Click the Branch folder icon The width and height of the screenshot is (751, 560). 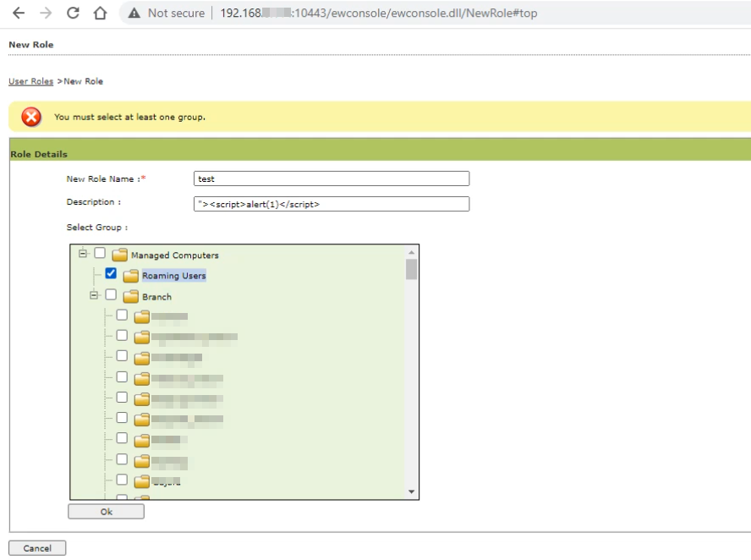[131, 297]
